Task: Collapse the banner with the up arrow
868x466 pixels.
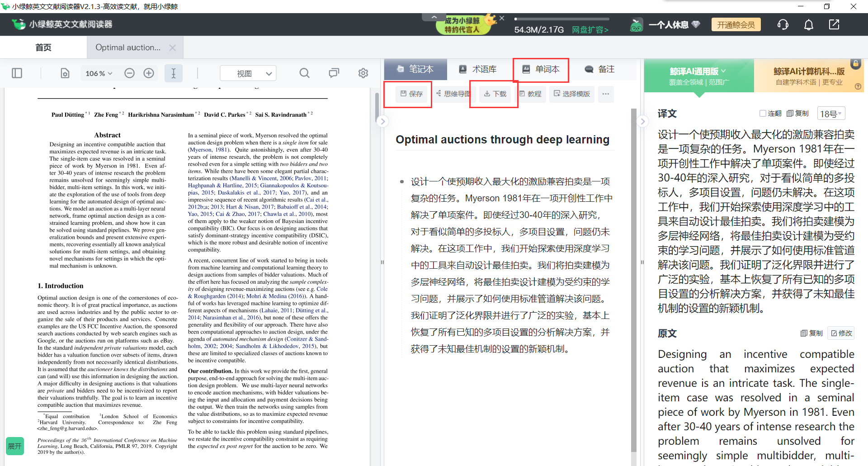Action: tap(434, 17)
